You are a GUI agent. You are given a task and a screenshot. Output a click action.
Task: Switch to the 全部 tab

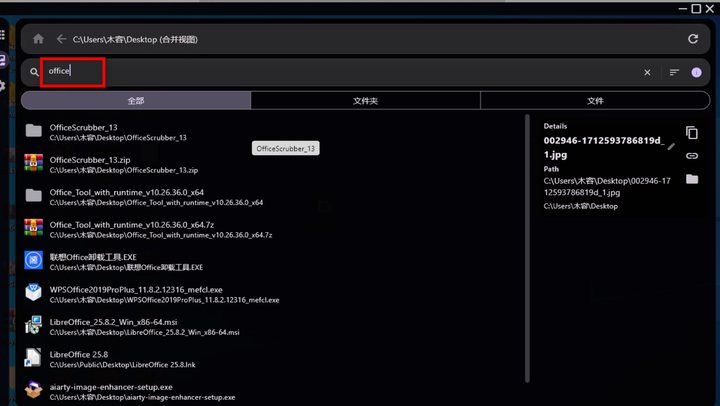pyautogui.click(x=136, y=101)
